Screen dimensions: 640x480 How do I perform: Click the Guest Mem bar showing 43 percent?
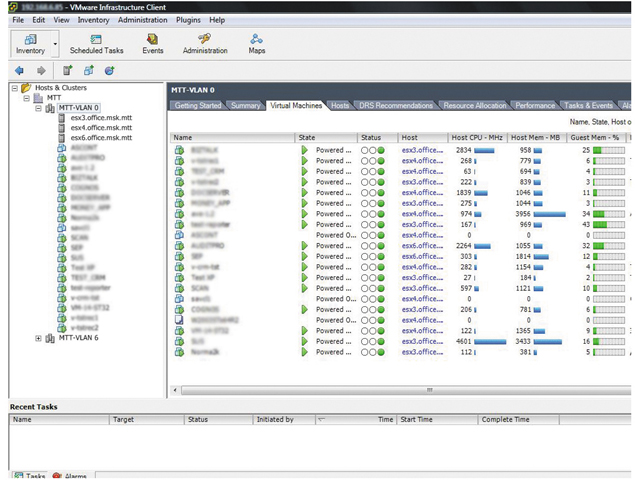pos(609,224)
